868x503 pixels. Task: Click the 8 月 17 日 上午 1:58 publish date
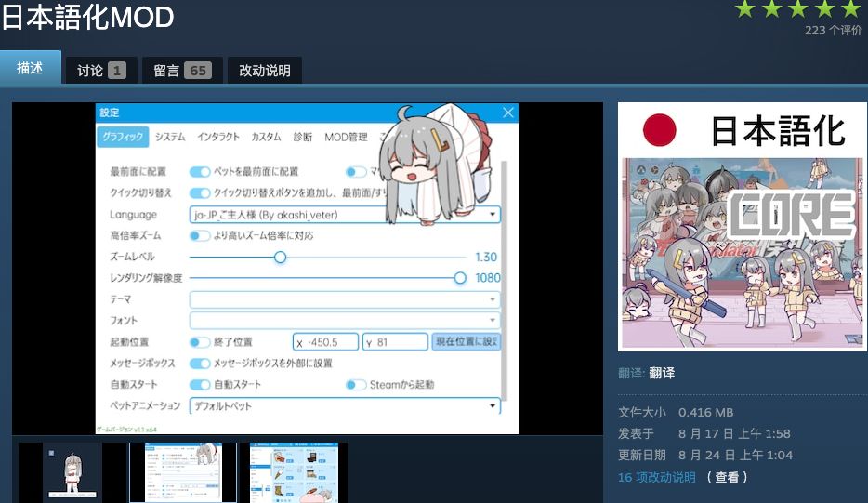click(734, 433)
